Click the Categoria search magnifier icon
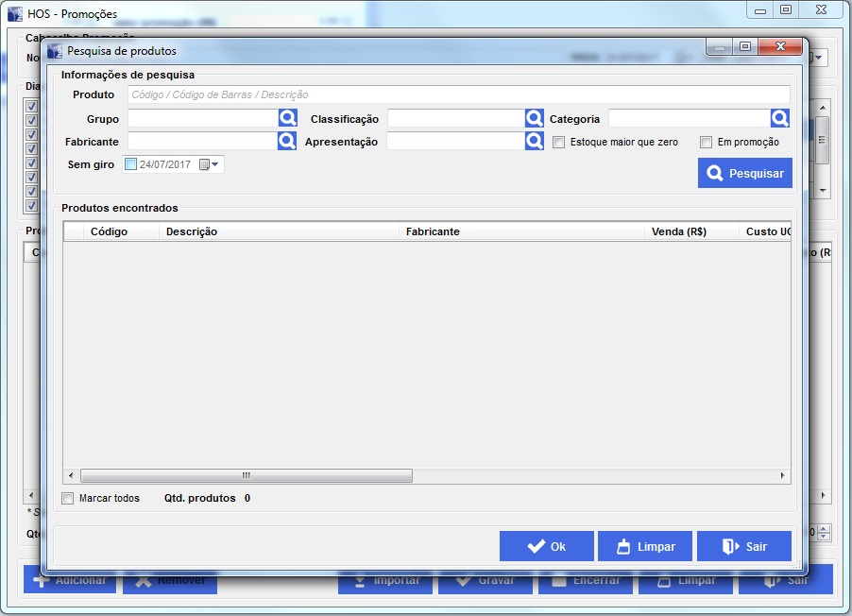Viewport: 852px width, 616px height. tap(779, 118)
